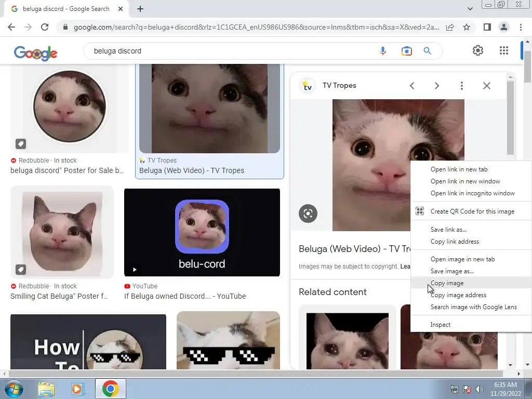Screen dimensions: 532x399
Task: Select Search image with Google Lens
Action: tap(474, 307)
